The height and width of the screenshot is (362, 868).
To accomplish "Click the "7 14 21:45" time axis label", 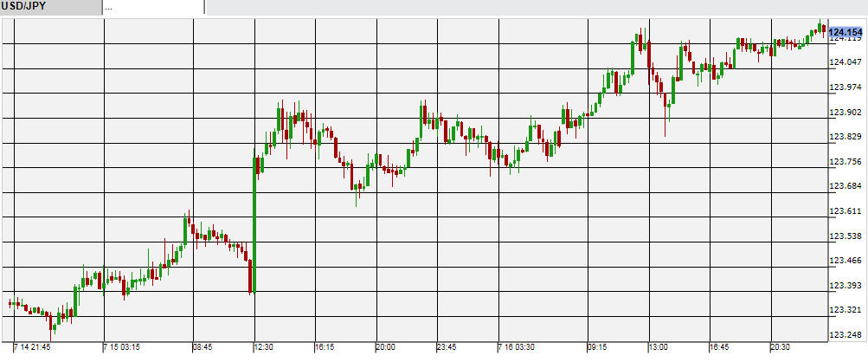I will [x=33, y=346].
